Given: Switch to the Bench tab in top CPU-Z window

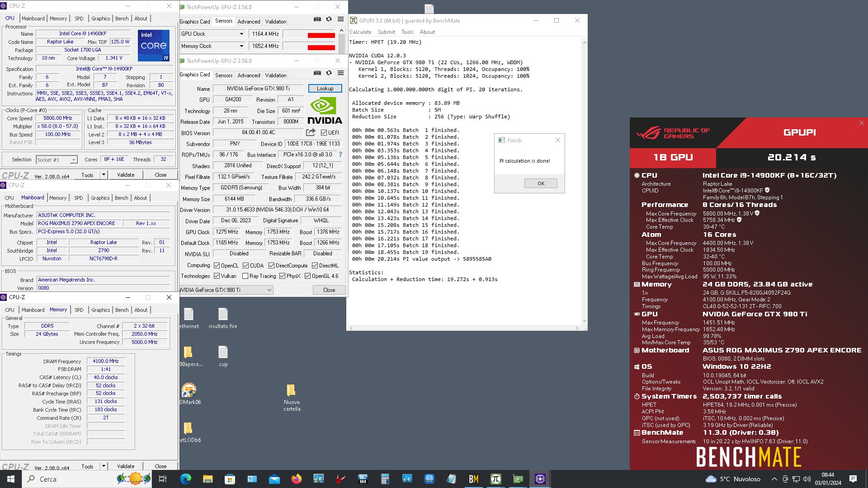Looking at the screenshot, I should coord(122,19).
